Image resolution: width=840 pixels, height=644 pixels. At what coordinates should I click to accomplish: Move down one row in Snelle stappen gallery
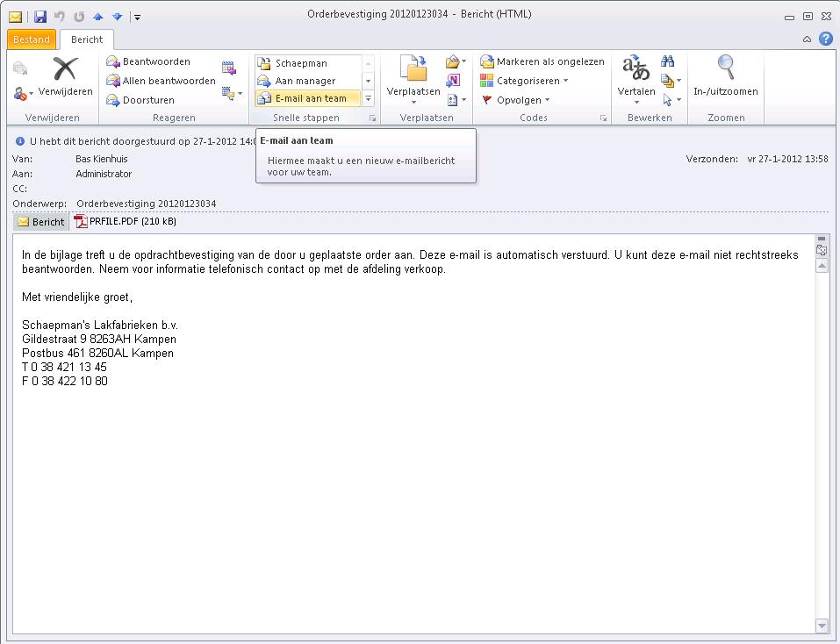[x=368, y=81]
